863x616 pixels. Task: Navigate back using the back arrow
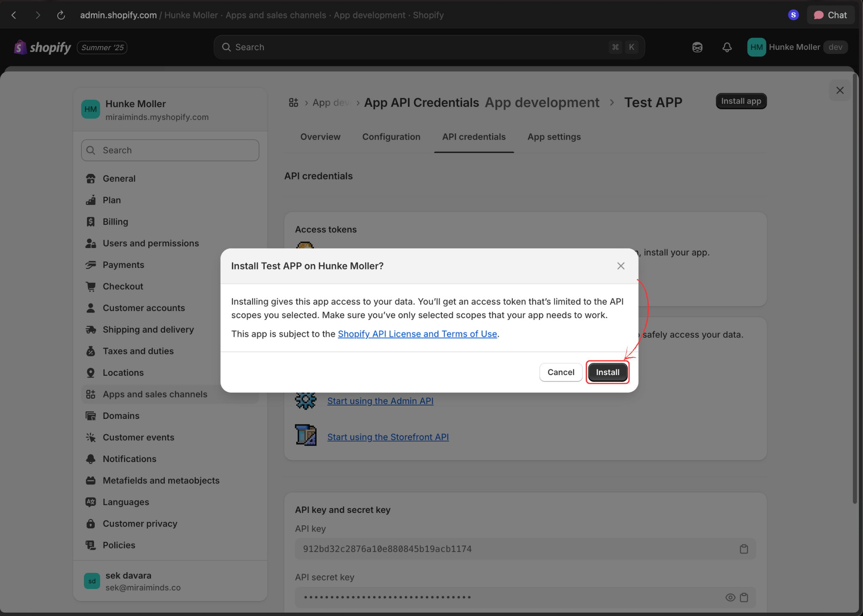click(x=14, y=15)
